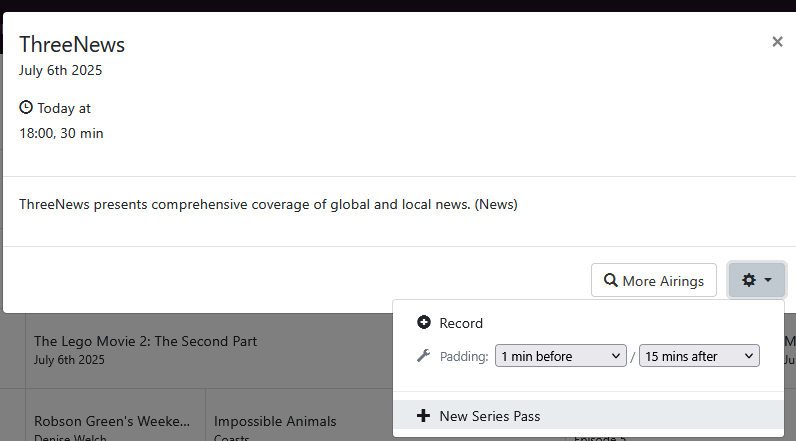This screenshot has height=441, width=796.
Task: Click the clock icon beside Today at
Action: click(26, 108)
